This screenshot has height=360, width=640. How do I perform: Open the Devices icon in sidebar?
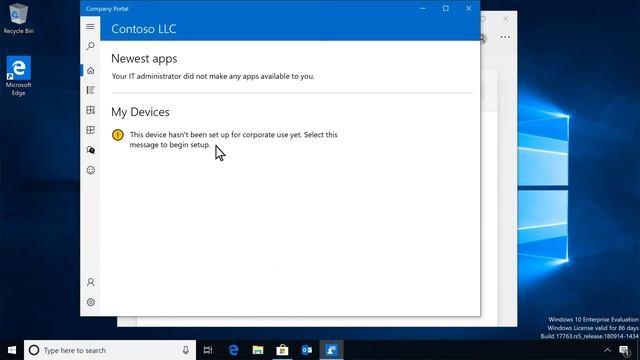click(90, 130)
